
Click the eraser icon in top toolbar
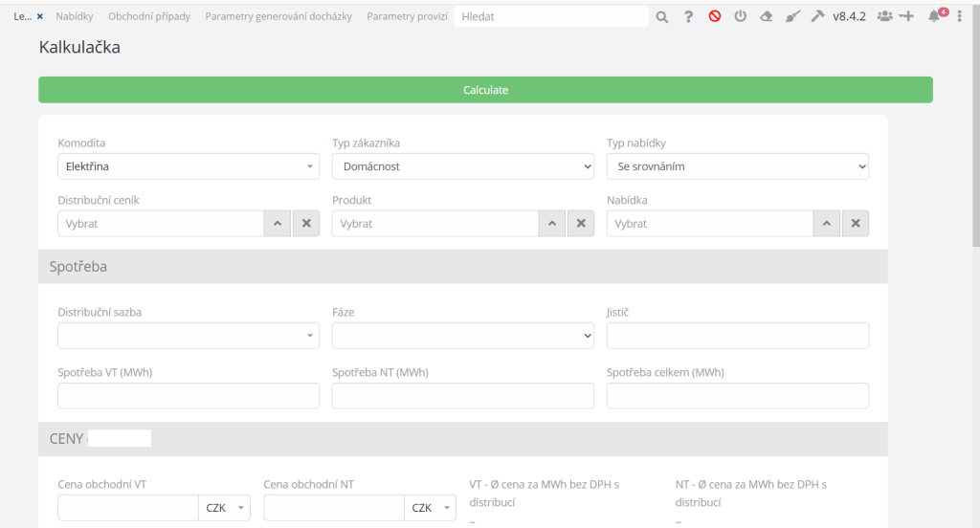coord(766,16)
